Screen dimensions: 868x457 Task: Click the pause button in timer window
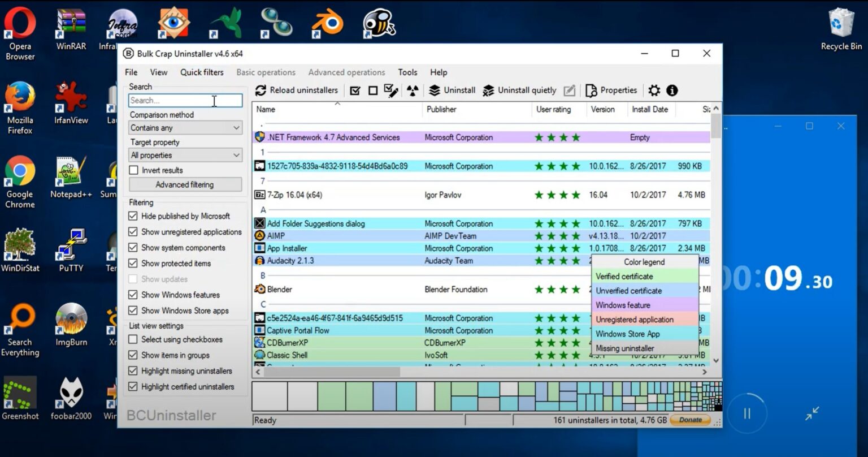click(747, 414)
